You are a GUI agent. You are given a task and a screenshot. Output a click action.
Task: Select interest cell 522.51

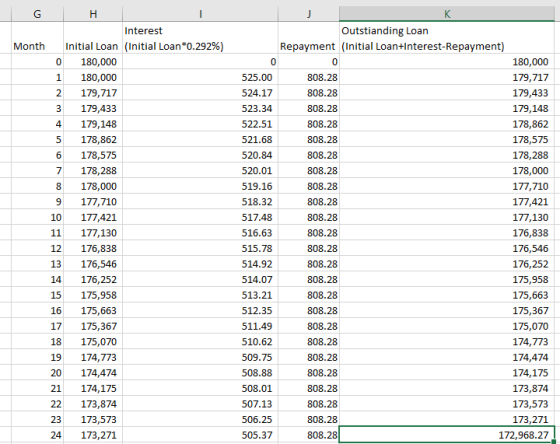click(x=200, y=124)
